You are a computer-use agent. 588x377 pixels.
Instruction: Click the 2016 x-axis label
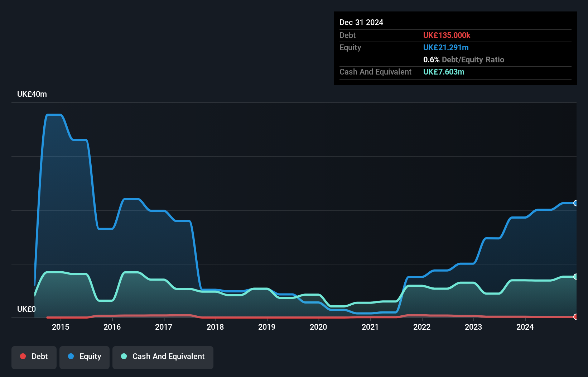112,327
